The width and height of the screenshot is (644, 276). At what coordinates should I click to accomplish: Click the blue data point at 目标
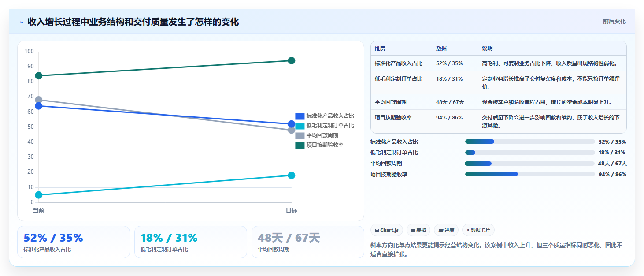tap(291, 124)
